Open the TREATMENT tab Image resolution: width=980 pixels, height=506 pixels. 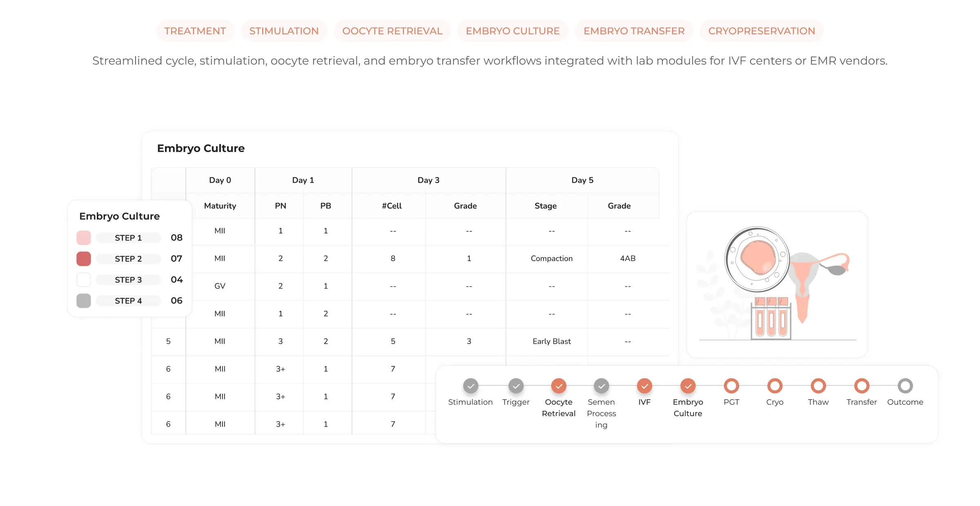[x=195, y=31]
